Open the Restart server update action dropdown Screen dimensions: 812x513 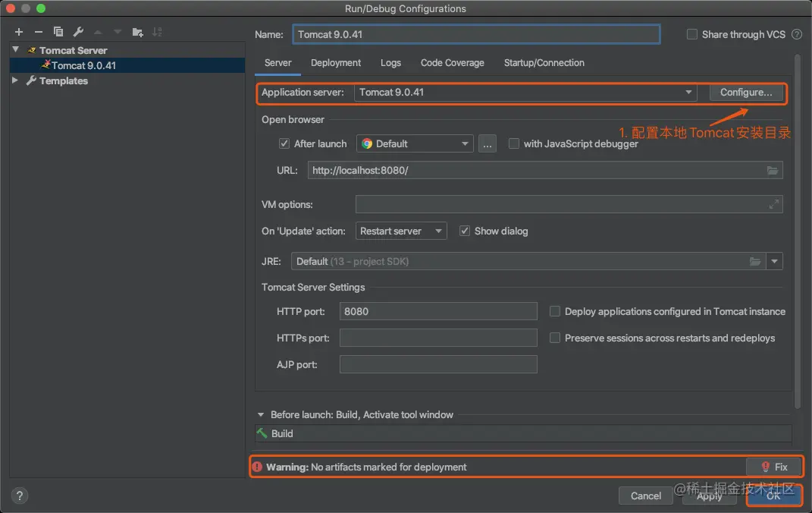400,231
